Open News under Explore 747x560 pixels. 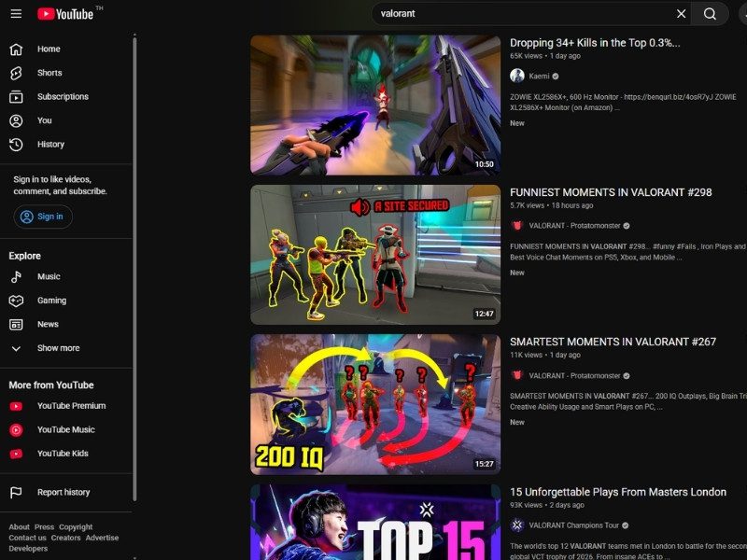click(x=48, y=324)
